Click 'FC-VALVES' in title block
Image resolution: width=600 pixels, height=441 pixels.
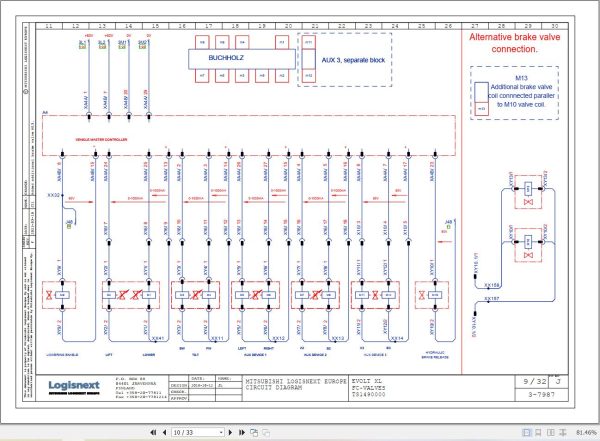click(368, 388)
